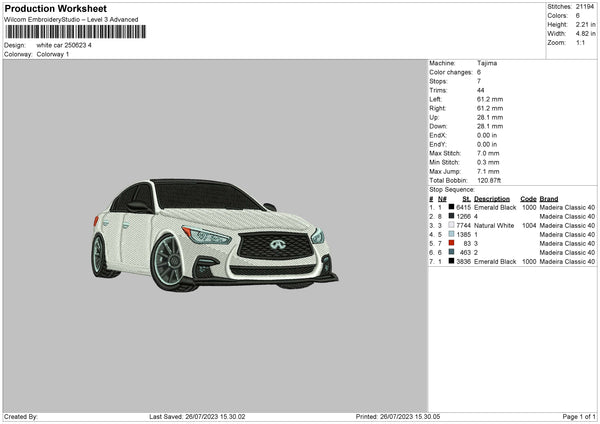Click the Code column header

(x=528, y=198)
